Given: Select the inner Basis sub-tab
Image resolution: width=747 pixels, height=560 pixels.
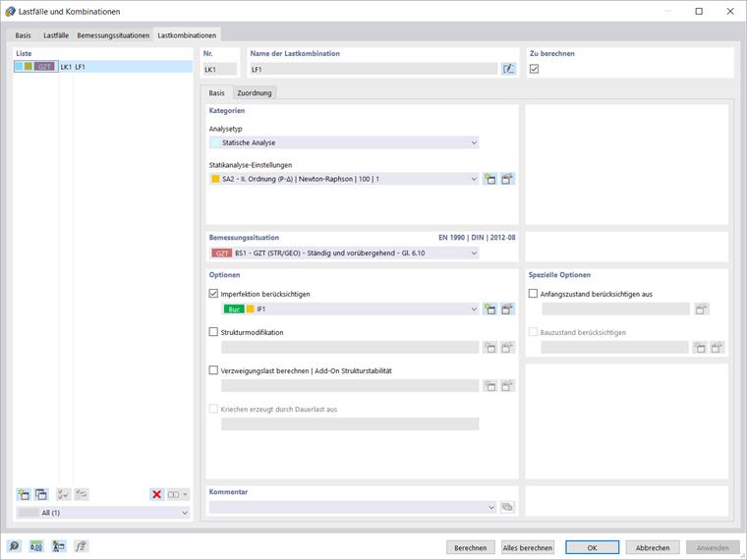Looking at the screenshot, I should 216,93.
